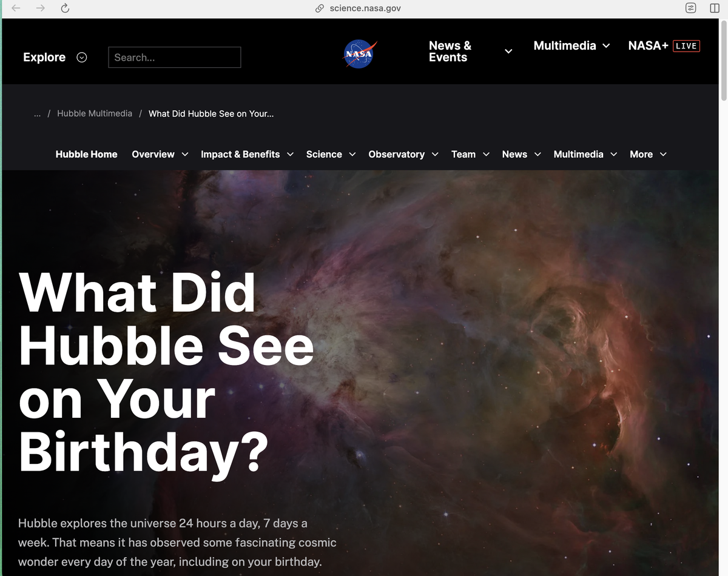Click the LIVE badge next to NASA+
728x576 pixels.
687,45
